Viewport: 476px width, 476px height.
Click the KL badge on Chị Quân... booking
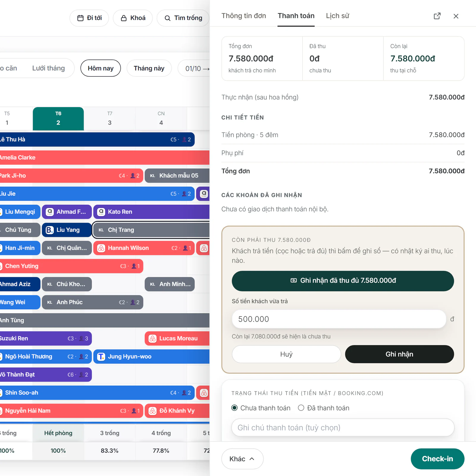50,248
